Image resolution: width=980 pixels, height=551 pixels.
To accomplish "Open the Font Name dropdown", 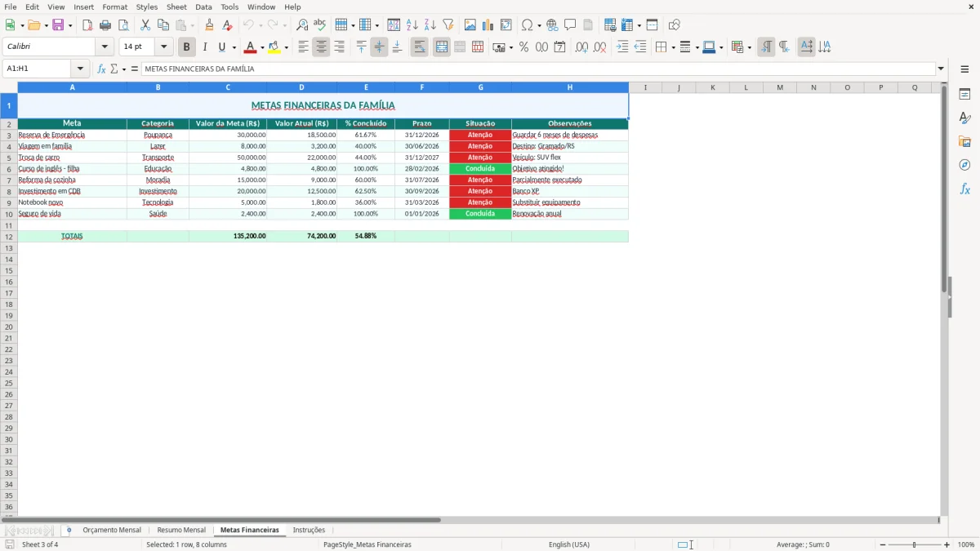I will click(105, 47).
